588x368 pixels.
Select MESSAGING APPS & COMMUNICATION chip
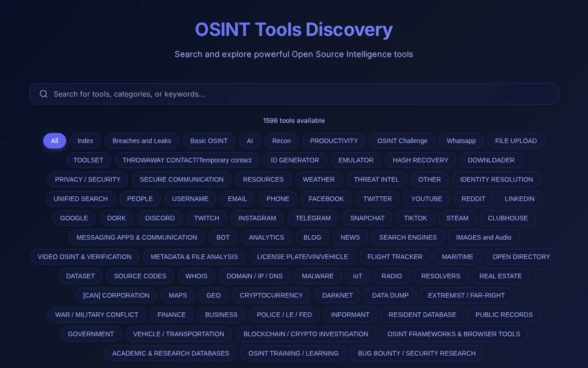coord(137,237)
